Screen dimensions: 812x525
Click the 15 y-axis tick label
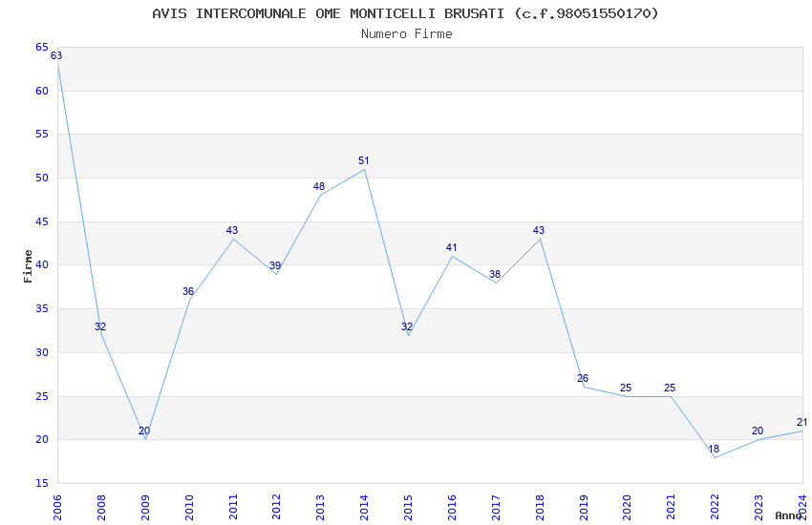pyautogui.click(x=42, y=484)
